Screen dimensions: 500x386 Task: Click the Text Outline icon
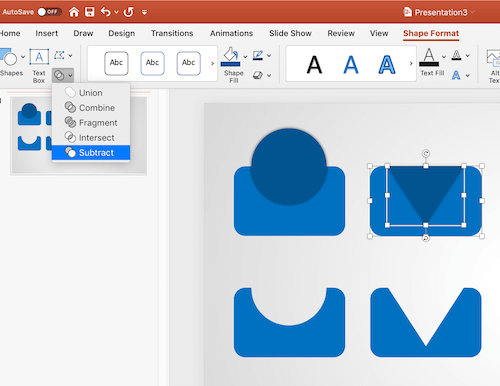click(x=456, y=55)
